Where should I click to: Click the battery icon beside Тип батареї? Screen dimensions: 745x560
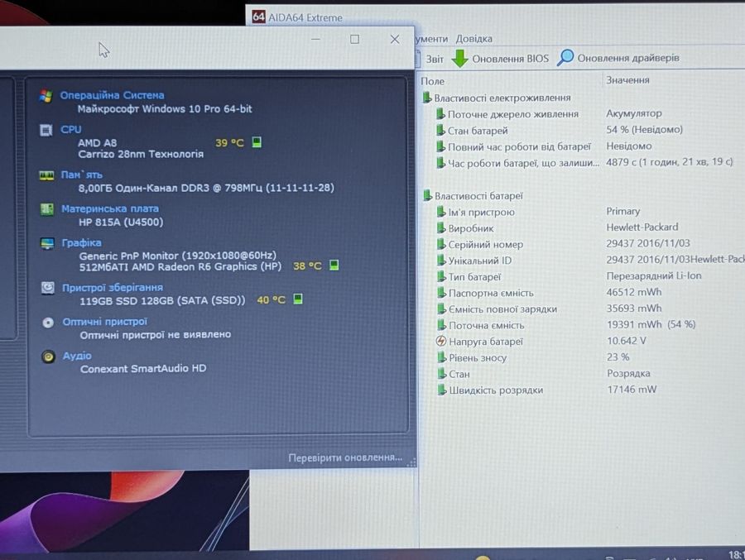click(x=441, y=276)
